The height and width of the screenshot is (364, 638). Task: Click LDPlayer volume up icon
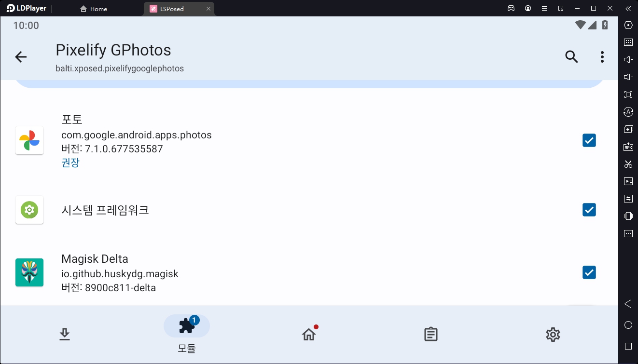628,59
